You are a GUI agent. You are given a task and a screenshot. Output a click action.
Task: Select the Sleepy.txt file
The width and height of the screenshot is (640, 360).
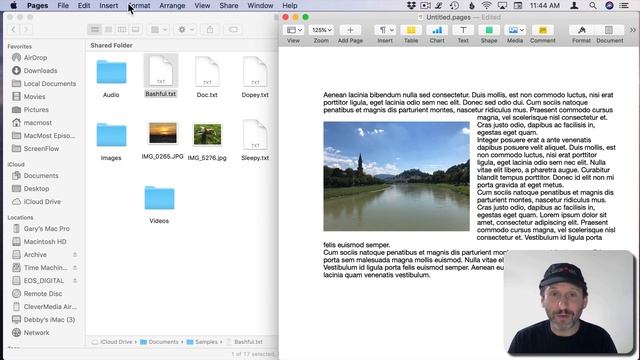[255, 140]
